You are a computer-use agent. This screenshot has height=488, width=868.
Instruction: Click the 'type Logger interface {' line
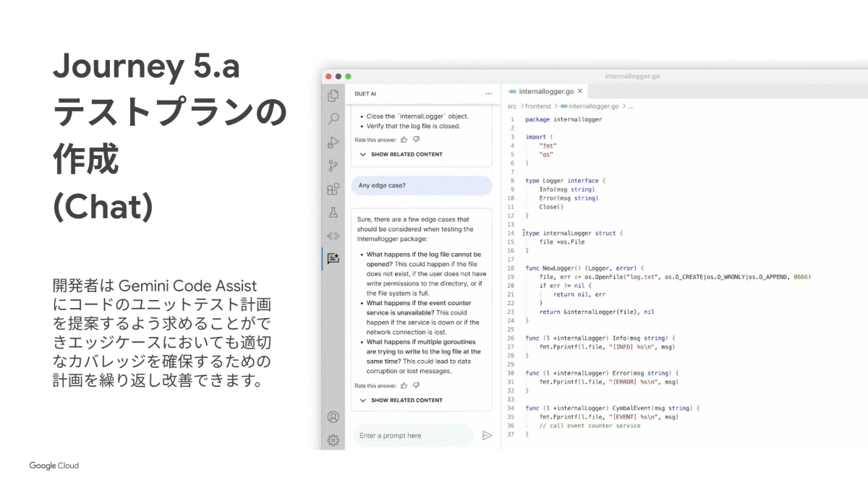pos(565,181)
